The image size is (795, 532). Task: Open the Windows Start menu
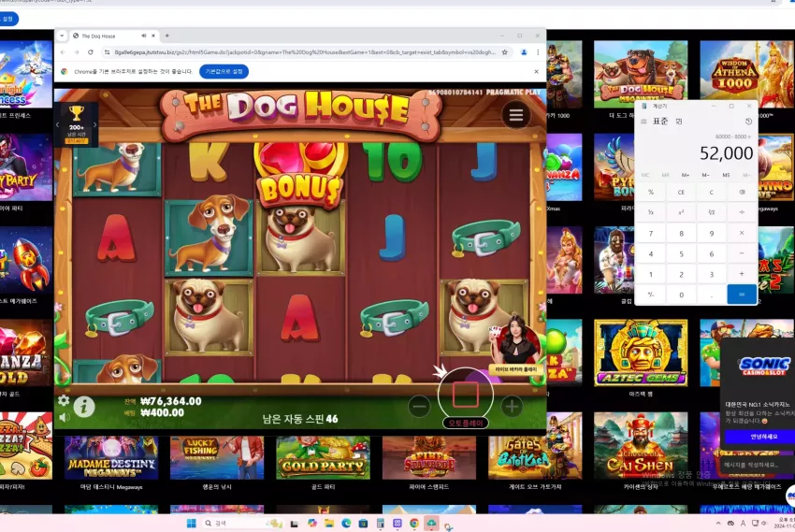coord(191,523)
